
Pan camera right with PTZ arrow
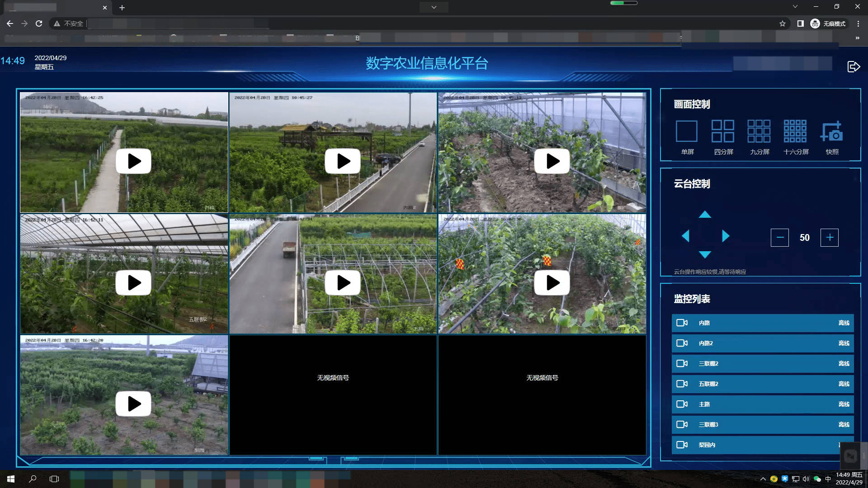click(x=725, y=236)
